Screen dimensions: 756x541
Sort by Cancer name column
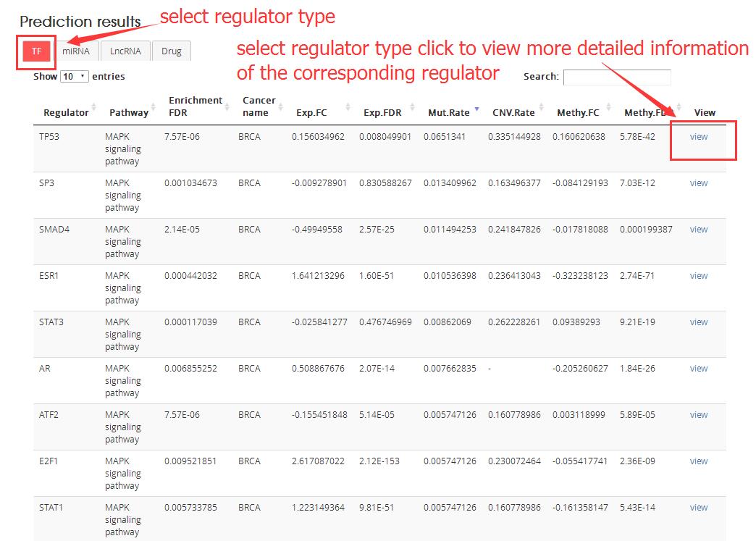[x=259, y=106]
